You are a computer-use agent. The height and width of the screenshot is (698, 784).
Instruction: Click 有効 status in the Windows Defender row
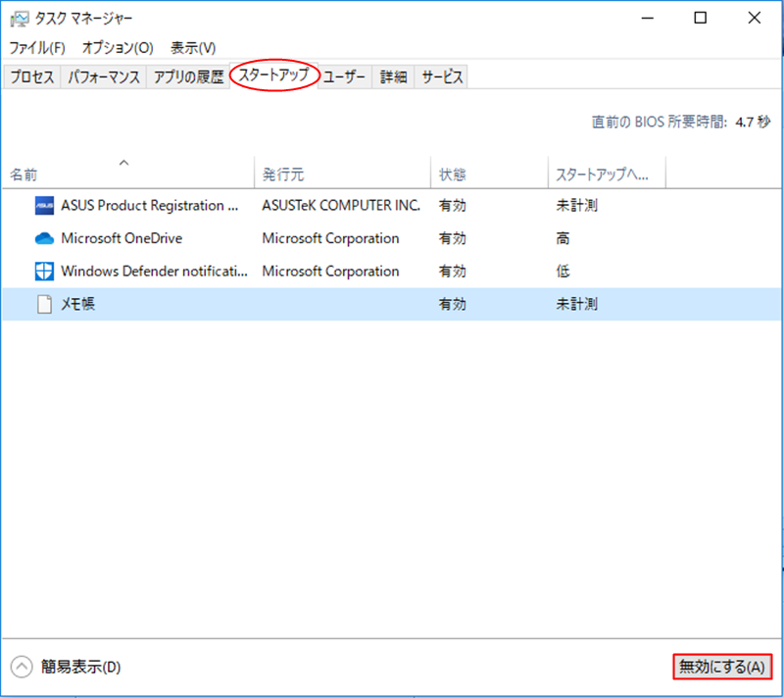click(x=453, y=271)
